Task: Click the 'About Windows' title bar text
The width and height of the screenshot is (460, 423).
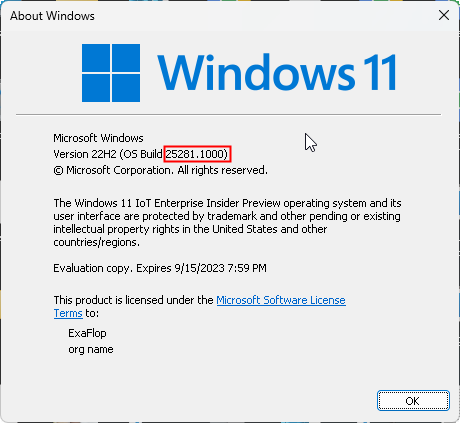Action: (x=52, y=16)
